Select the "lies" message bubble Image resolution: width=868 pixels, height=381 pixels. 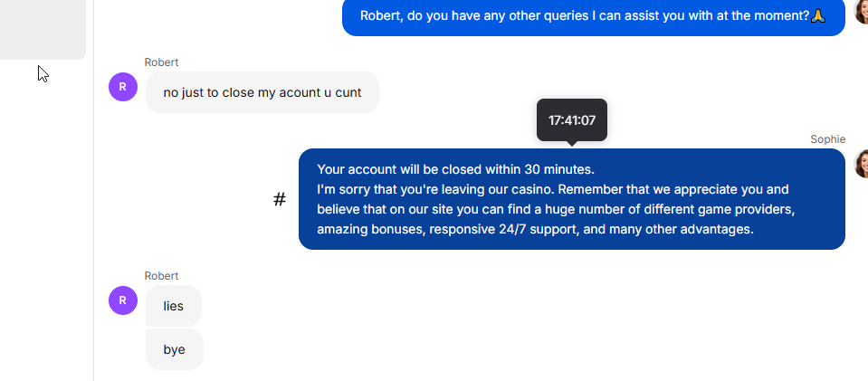[173, 306]
